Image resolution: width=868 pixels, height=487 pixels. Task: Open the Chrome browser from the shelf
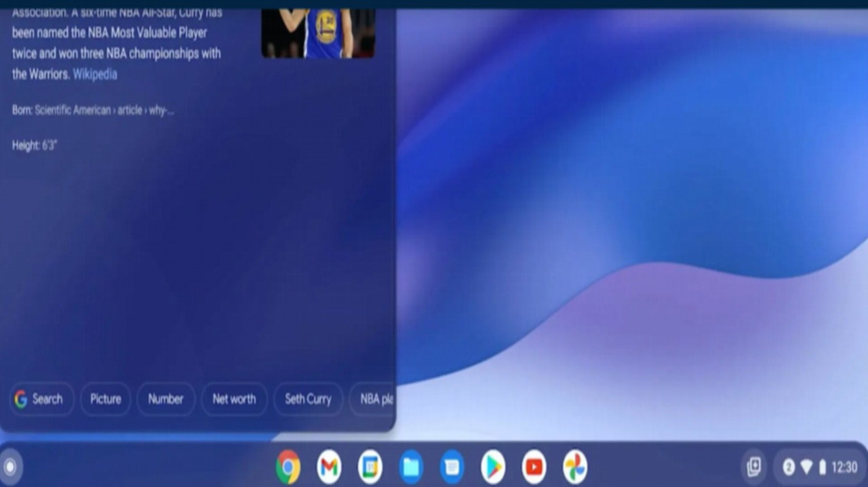[289, 466]
